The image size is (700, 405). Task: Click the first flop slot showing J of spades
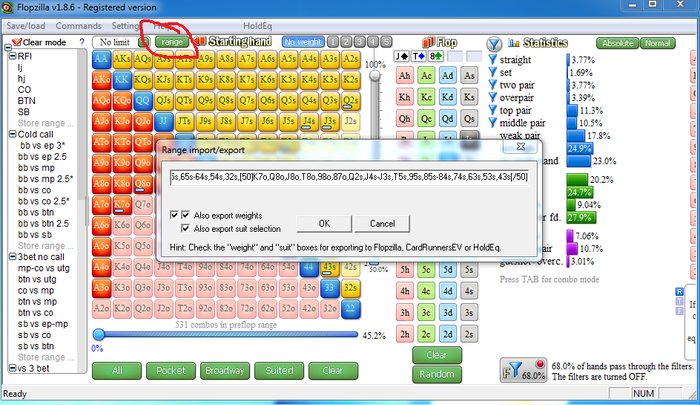click(401, 56)
